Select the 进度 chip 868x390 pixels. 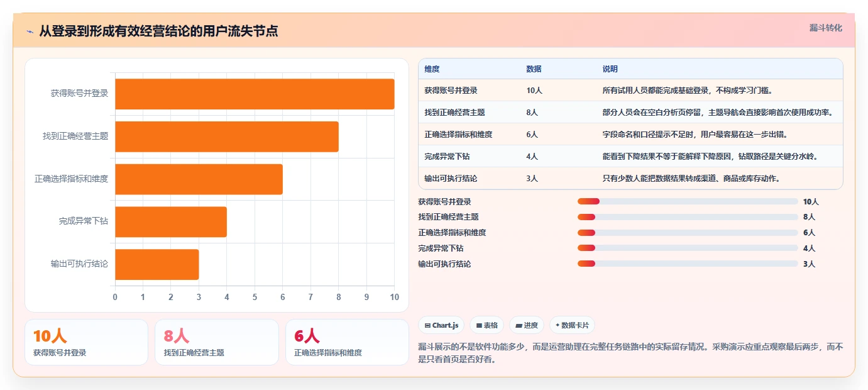pyautogui.click(x=526, y=325)
